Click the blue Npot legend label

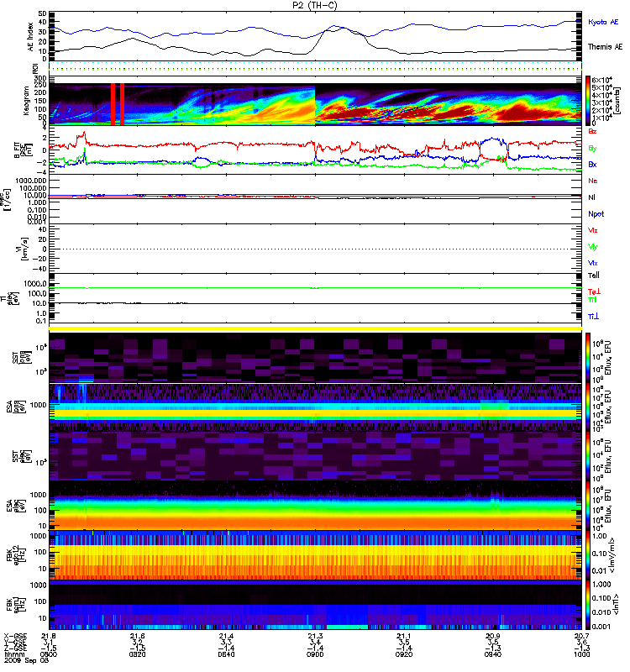coord(596,214)
